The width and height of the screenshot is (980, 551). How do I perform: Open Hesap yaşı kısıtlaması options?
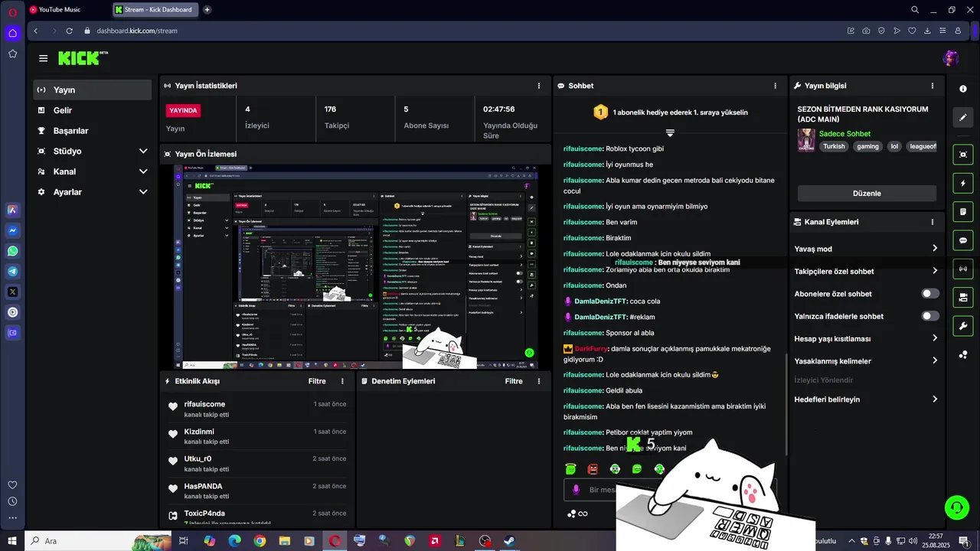(x=866, y=338)
